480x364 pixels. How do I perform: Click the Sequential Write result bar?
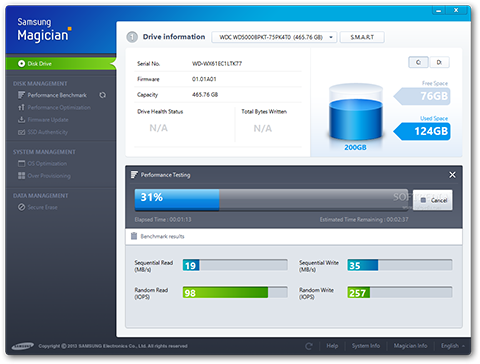[400, 265]
